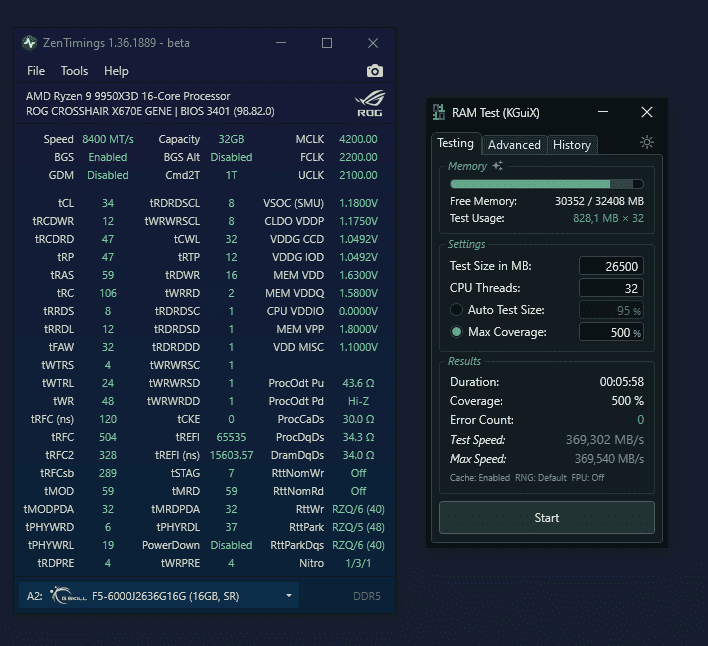
Task: Click the RttPark value RZQ/5 (48)
Action: tap(358, 527)
